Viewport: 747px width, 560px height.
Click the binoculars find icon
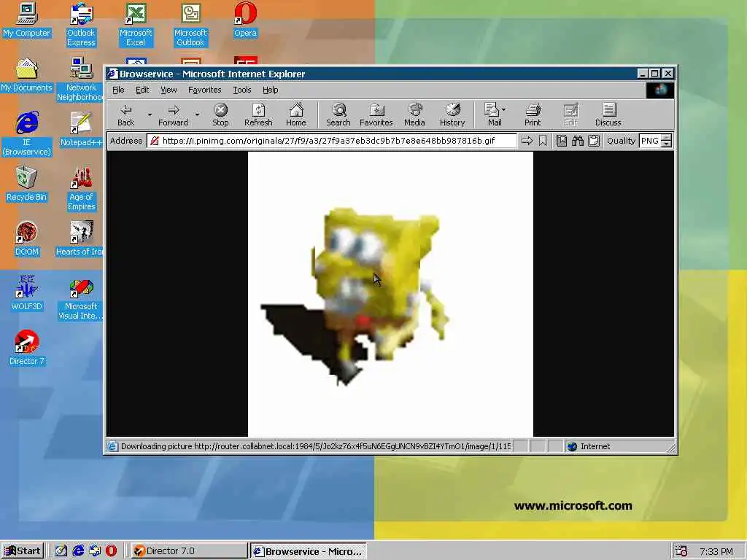(578, 141)
